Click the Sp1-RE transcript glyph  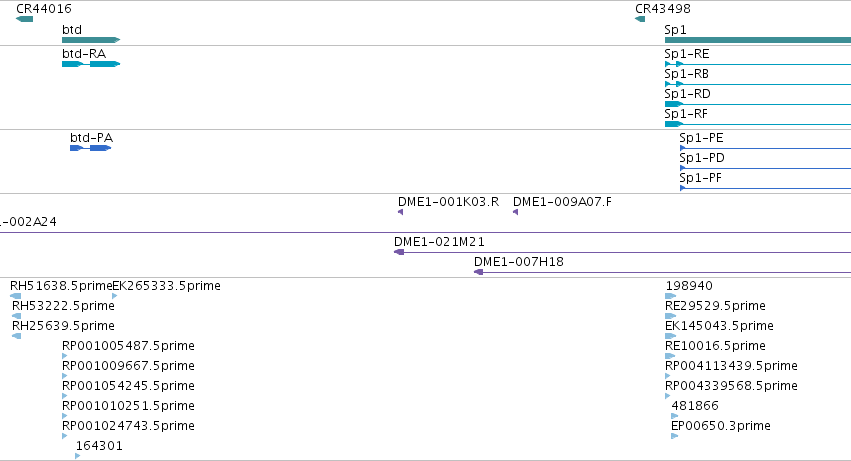coord(758,64)
